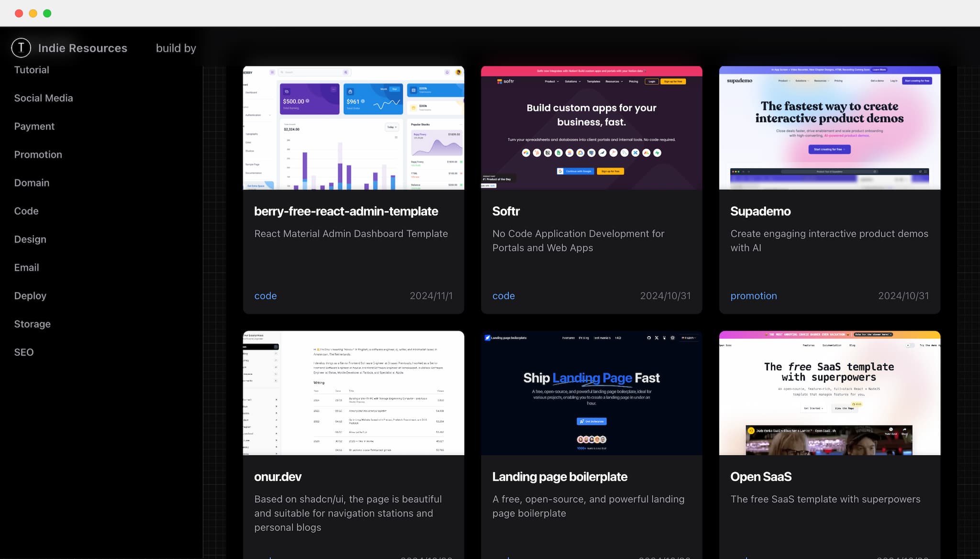Open the Payment category

click(x=34, y=126)
